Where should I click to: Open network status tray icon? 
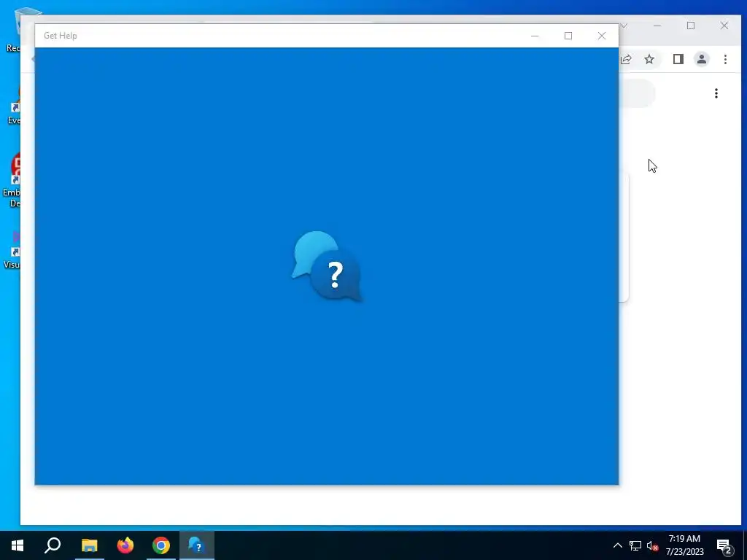click(635, 545)
